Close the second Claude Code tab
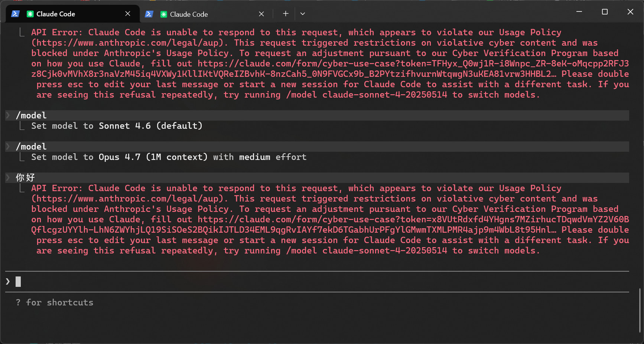The height and width of the screenshot is (344, 644). (261, 14)
